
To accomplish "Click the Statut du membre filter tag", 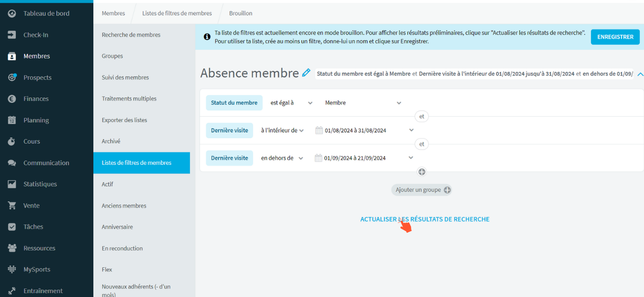I will 234,103.
